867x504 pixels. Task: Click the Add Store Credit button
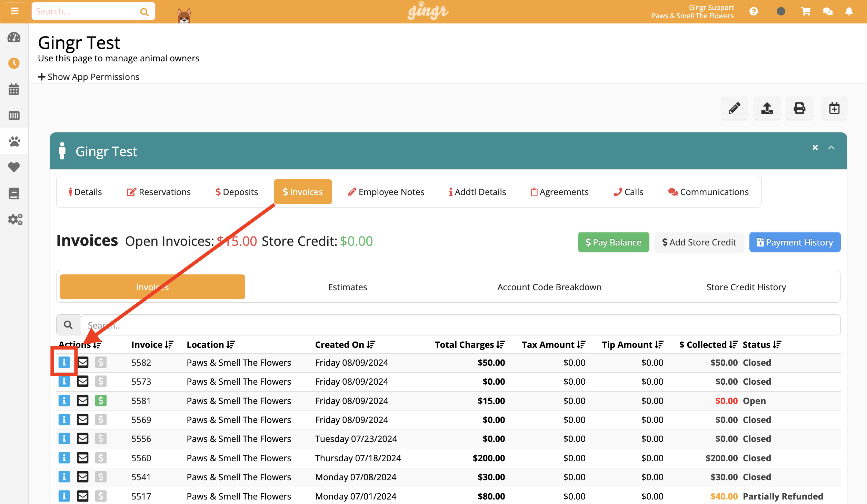point(699,242)
